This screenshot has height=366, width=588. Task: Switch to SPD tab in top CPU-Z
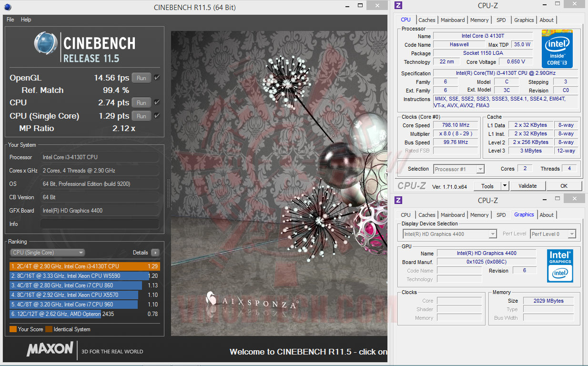tap(501, 20)
